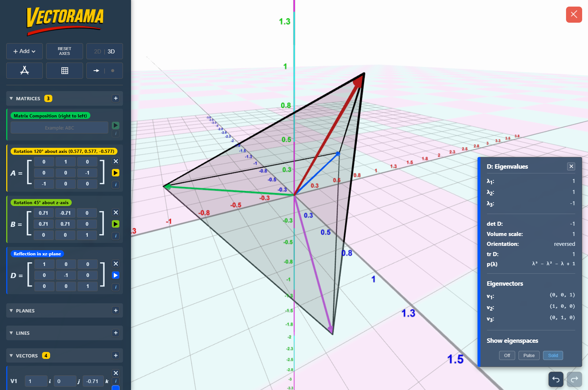588x390 pixels.
Task: Apply matrix B with green play button
Action: [x=116, y=224]
